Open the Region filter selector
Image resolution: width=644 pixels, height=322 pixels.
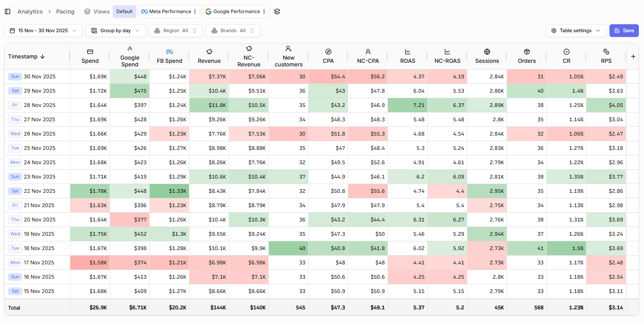coord(176,31)
